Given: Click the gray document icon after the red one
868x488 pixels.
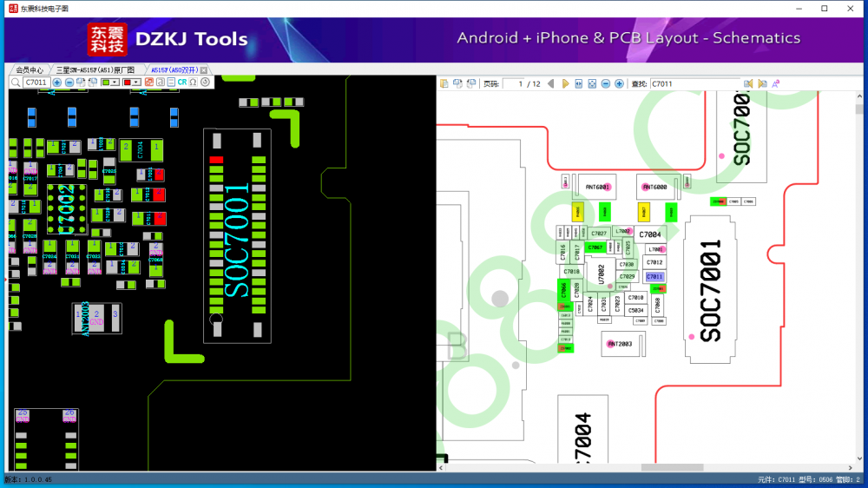Looking at the screenshot, I should click(x=160, y=82).
